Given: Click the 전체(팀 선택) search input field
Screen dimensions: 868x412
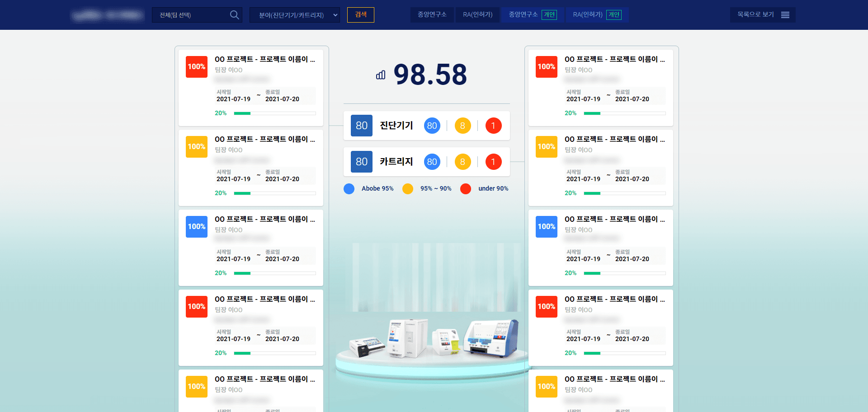Looking at the screenshot, I should (x=191, y=15).
